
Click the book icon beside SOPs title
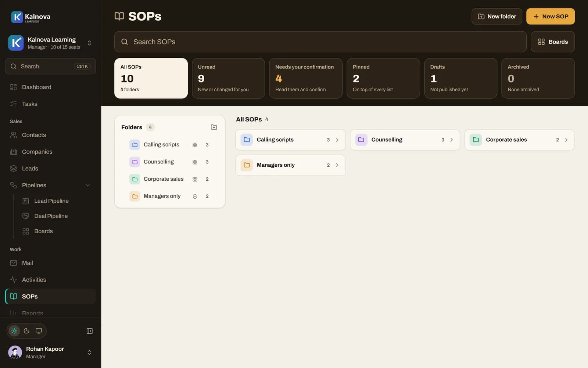point(119,16)
